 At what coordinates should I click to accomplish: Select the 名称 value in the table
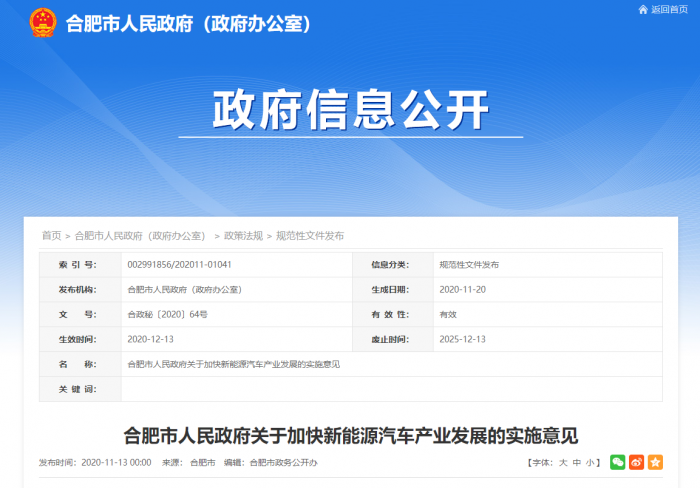tap(233, 364)
